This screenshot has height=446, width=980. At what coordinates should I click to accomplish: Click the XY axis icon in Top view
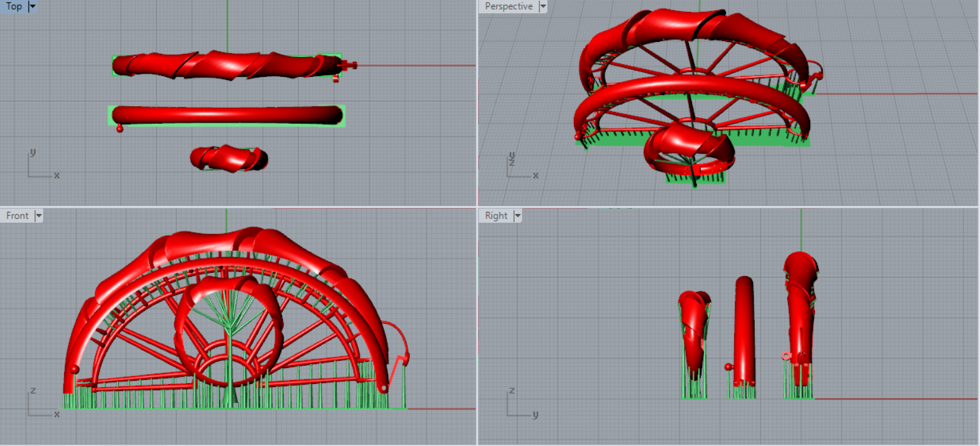pos(39,166)
